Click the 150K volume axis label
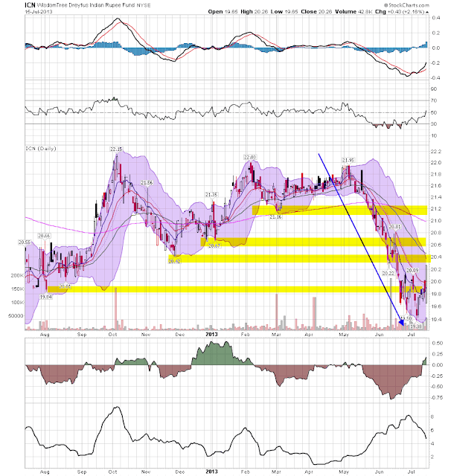Viewport: 451px width, 476px height. (x=17, y=289)
